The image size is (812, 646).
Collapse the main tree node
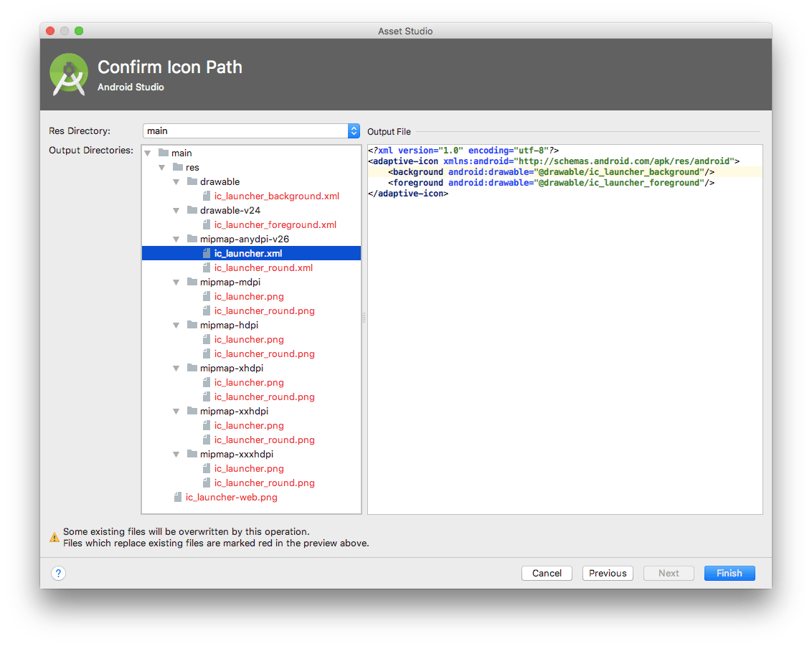coord(147,153)
